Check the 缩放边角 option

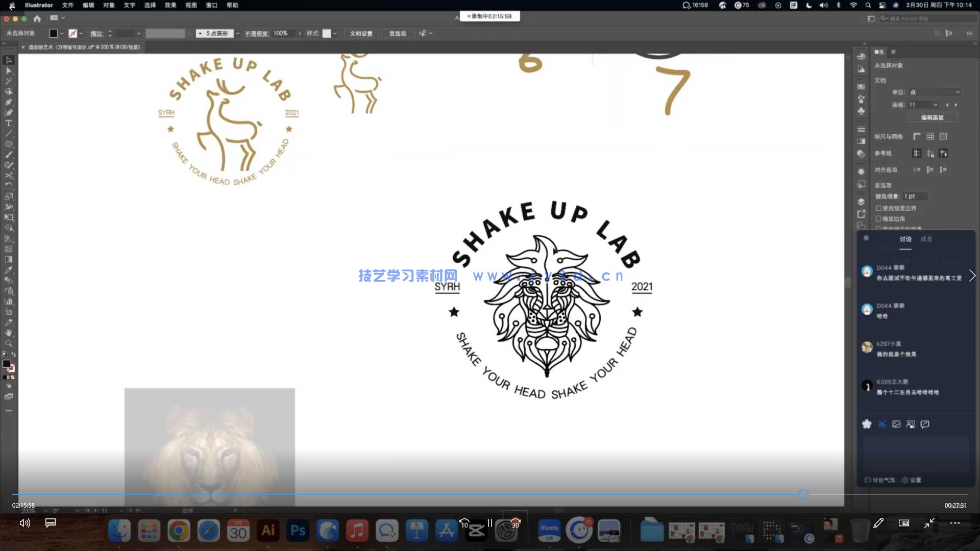[878, 218]
